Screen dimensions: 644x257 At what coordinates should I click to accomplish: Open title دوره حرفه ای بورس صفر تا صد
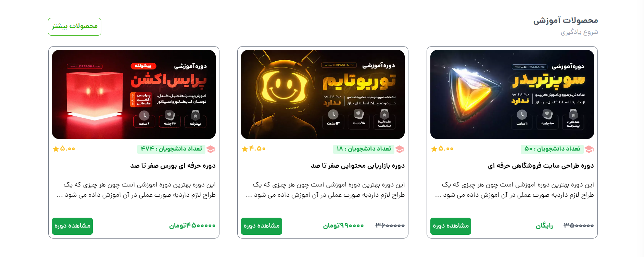pos(173,166)
